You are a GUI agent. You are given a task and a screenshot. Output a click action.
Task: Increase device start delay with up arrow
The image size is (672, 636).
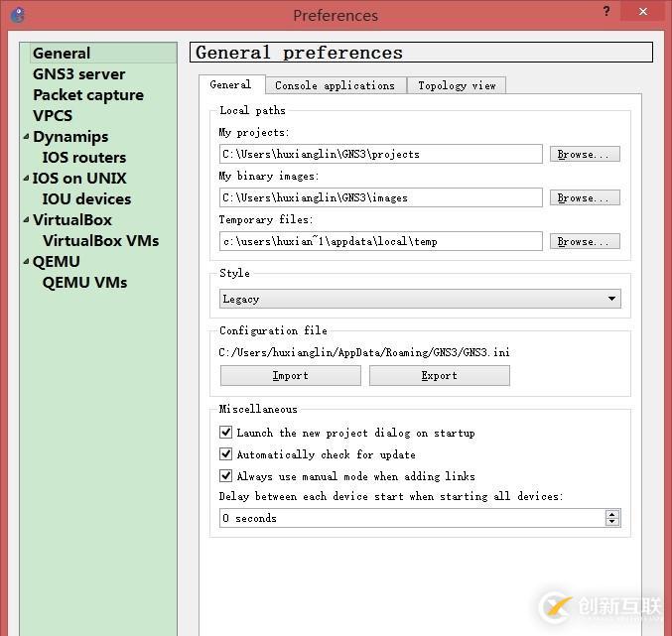tap(612, 514)
